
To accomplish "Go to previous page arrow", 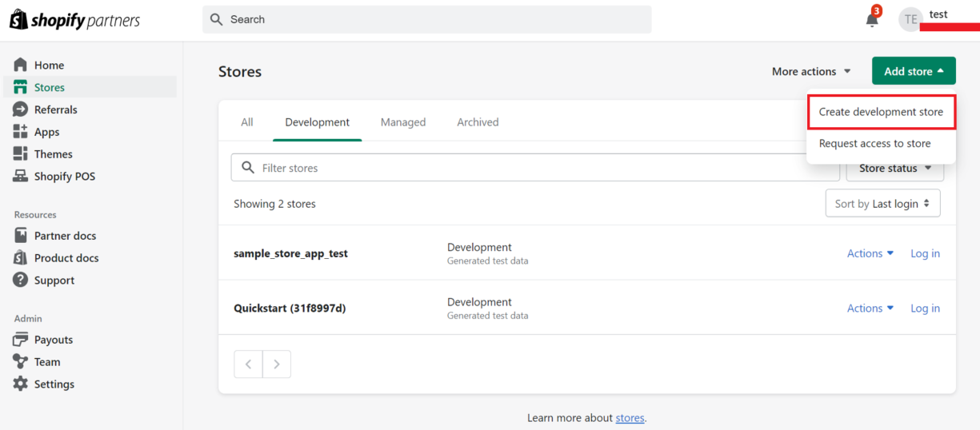I will pyautogui.click(x=248, y=364).
